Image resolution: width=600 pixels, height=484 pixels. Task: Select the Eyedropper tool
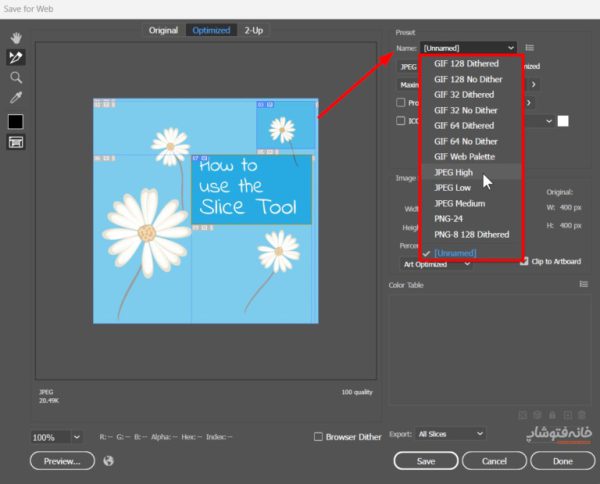pos(16,98)
